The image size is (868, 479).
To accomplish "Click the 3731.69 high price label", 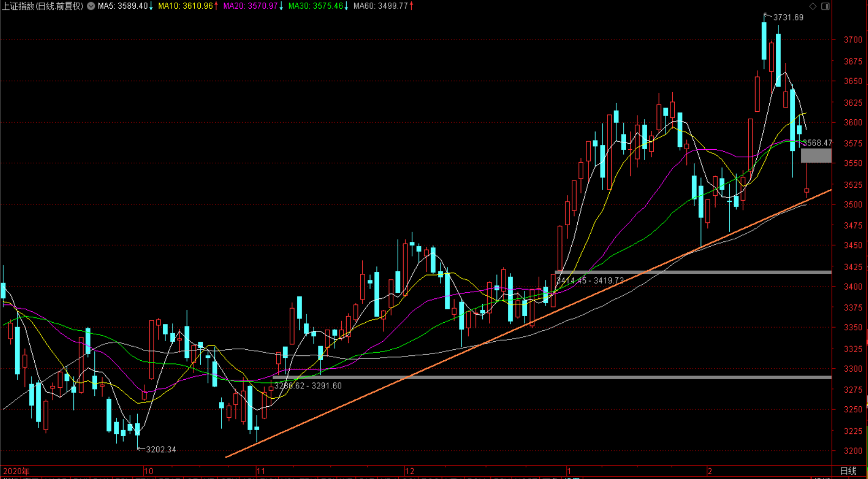I will click(x=788, y=17).
